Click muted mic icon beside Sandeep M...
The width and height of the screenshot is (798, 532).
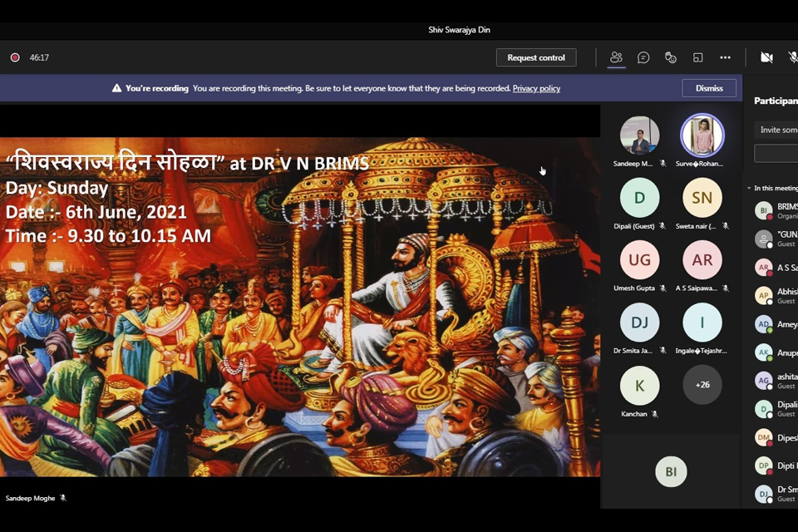pos(663,164)
